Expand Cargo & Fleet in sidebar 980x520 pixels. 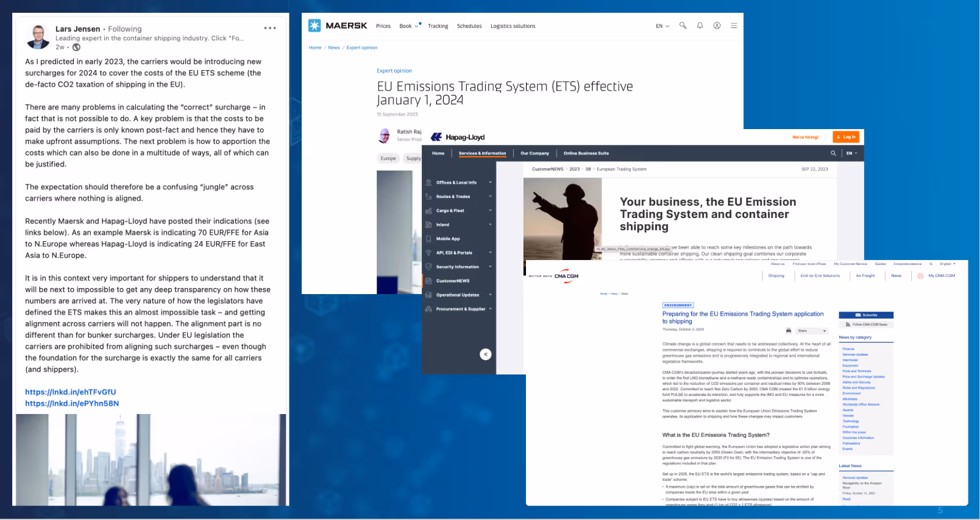[459, 211]
